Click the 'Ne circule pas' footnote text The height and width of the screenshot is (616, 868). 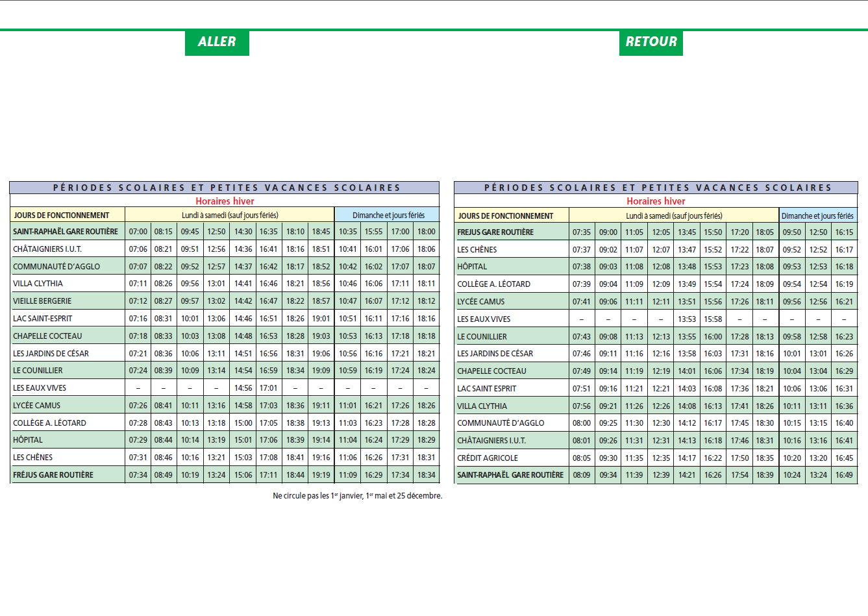358,496
